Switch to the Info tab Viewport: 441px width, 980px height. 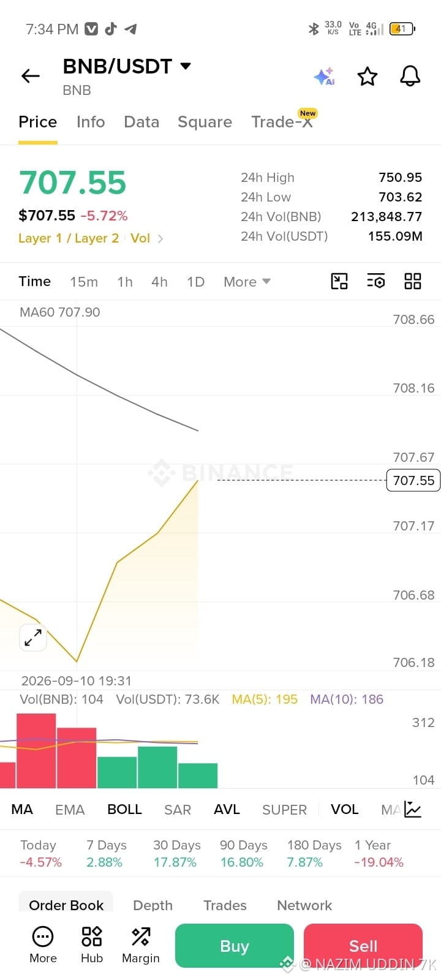tap(91, 122)
